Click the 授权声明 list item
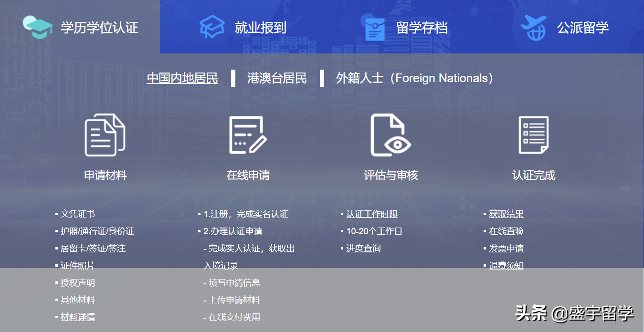The width and height of the screenshot is (644, 332). (x=78, y=283)
